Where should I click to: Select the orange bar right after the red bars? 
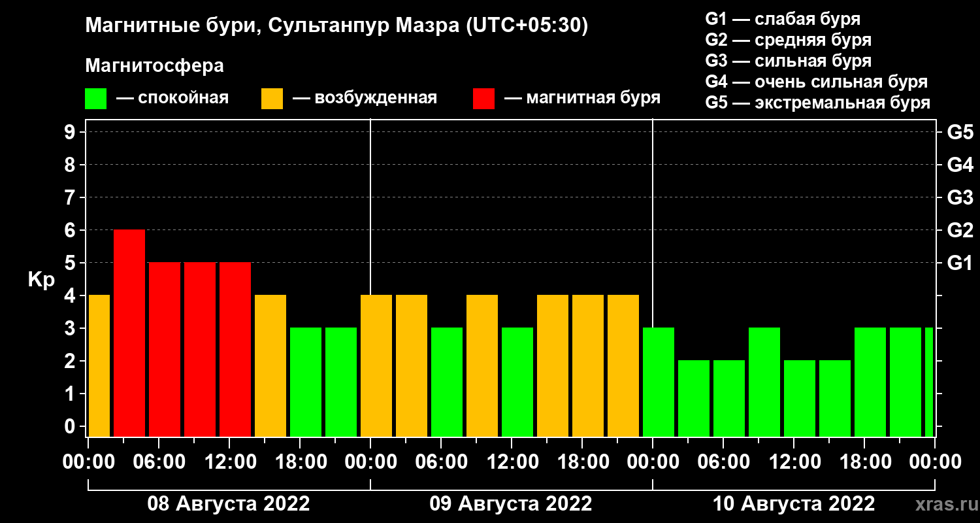click(270, 365)
